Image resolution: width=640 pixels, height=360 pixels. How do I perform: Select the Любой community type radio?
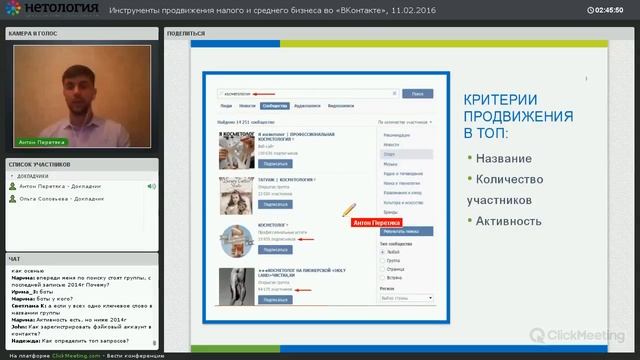tap(382, 252)
